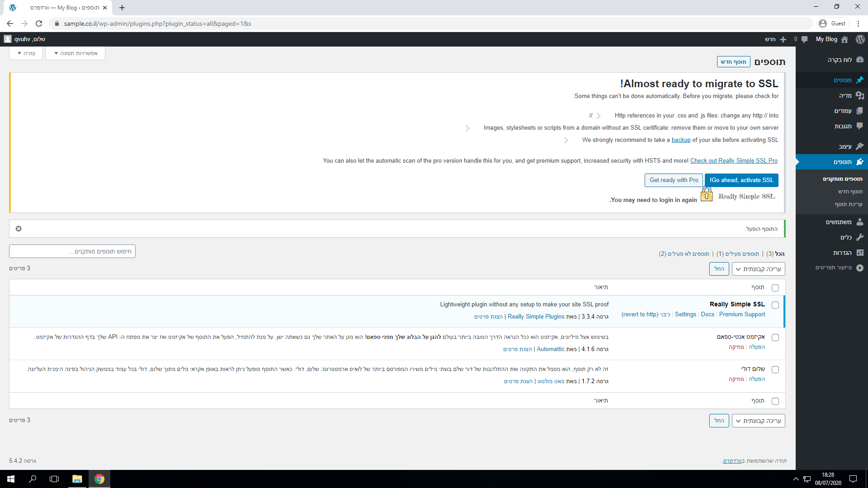Image resolution: width=868 pixels, height=488 pixels.
Task: Open Installed Plugins (תוספים מותקנים) submenu
Action: point(842,179)
